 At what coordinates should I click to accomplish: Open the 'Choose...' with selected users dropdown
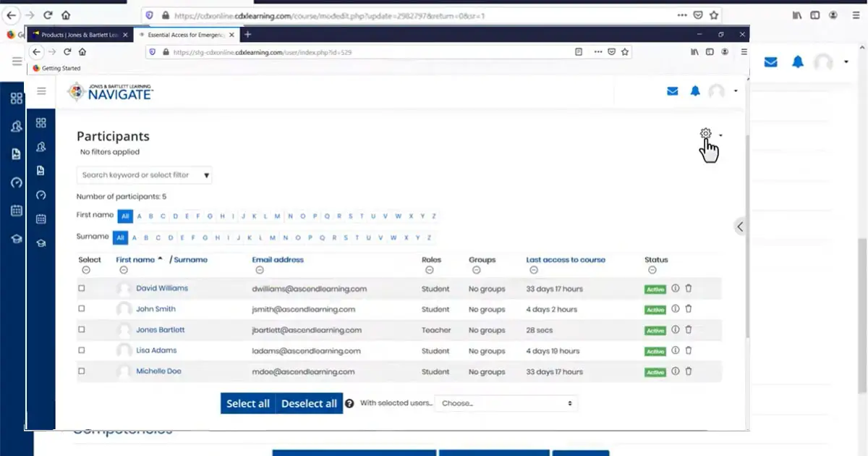[x=505, y=403]
